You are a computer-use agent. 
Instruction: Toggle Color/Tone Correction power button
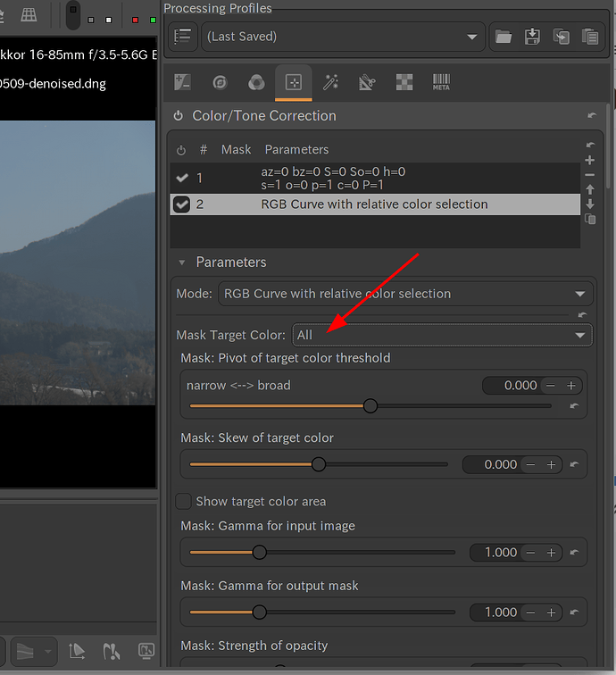[x=178, y=116]
